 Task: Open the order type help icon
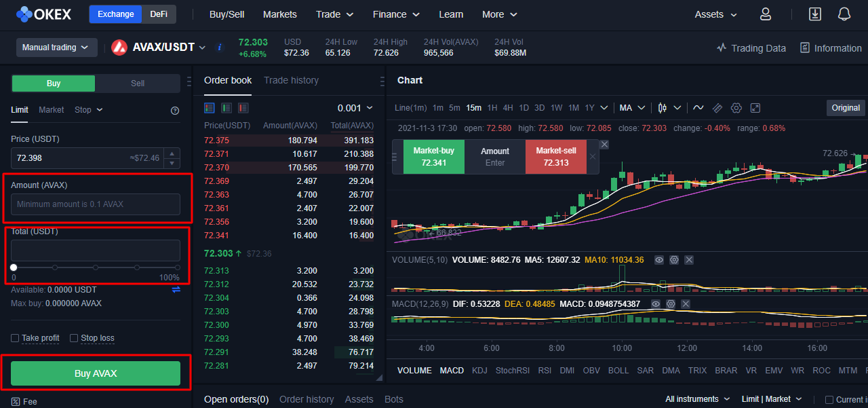(175, 111)
